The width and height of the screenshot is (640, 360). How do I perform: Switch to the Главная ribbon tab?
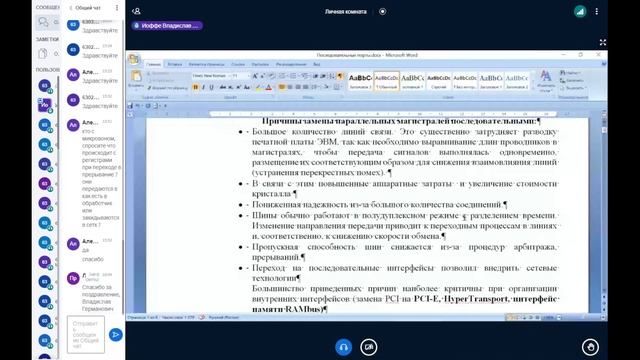(153, 64)
